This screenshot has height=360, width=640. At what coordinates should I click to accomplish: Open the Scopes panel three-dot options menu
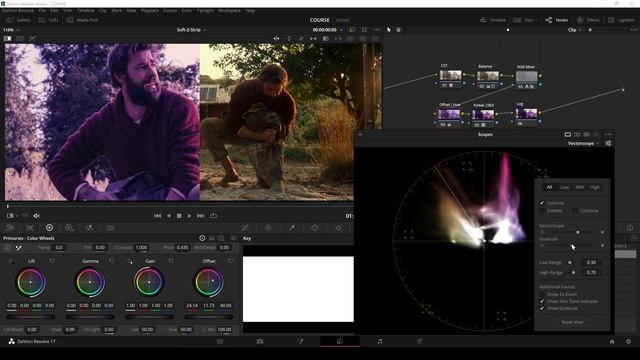pyautogui.click(x=608, y=134)
